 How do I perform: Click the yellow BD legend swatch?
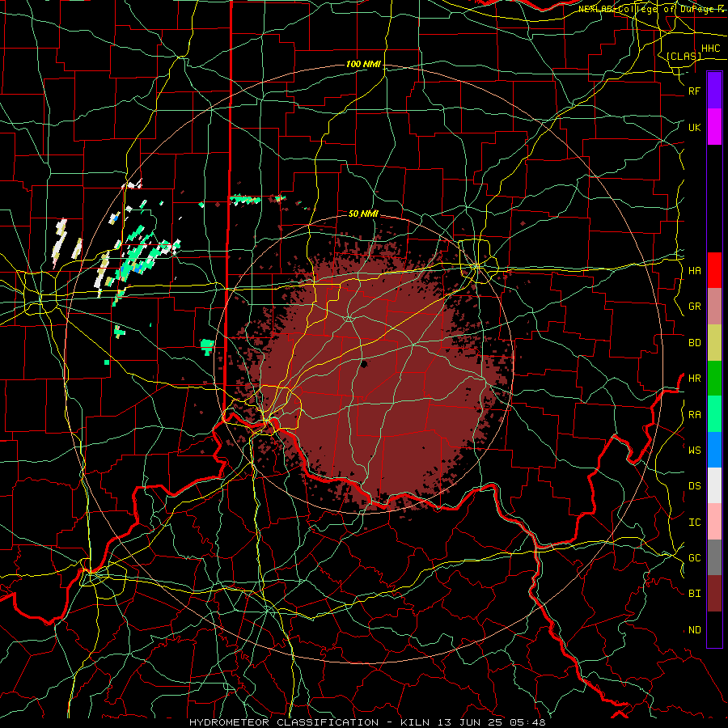[714, 342]
